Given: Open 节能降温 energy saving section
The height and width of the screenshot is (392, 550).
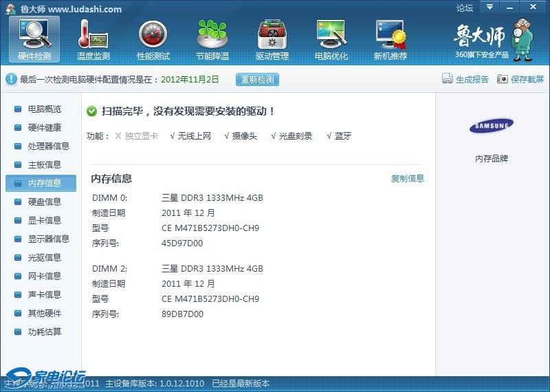Looking at the screenshot, I should pyautogui.click(x=212, y=40).
